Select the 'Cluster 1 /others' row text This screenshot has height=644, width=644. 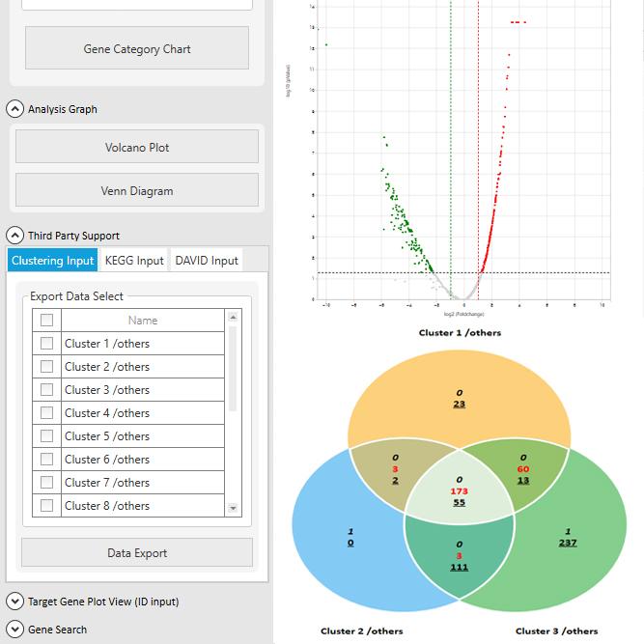[x=107, y=344]
